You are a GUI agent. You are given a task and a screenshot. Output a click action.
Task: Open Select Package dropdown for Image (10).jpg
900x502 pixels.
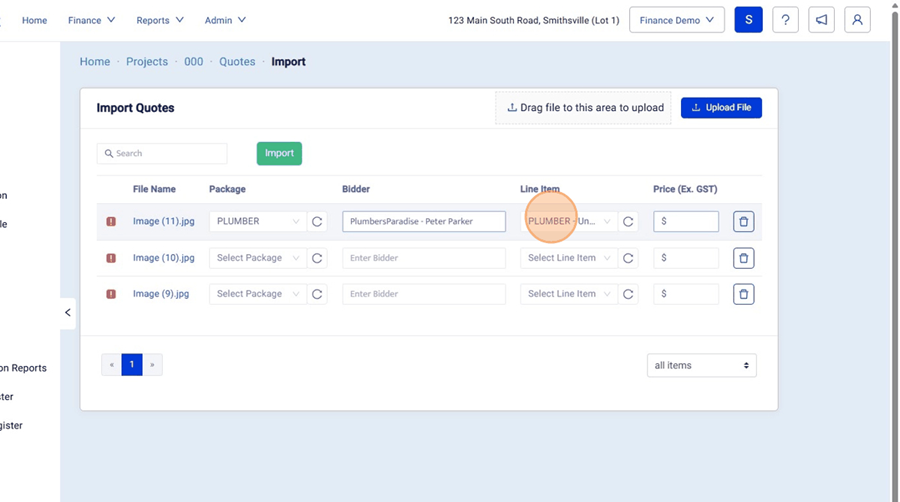coord(257,258)
